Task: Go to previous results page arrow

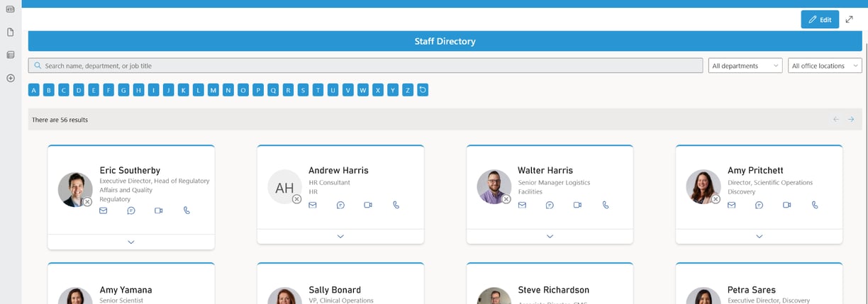Action: click(836, 120)
